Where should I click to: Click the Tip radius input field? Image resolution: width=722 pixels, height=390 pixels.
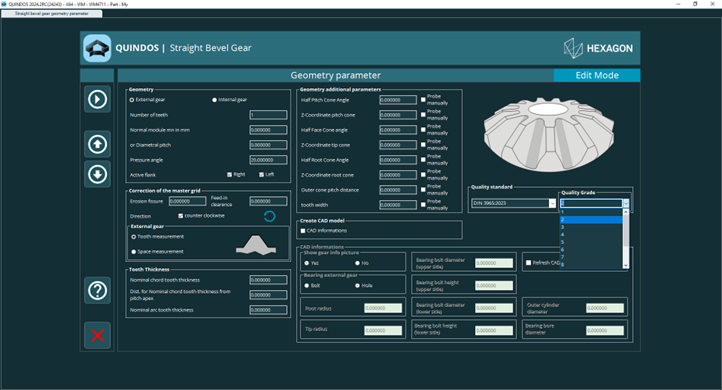(383, 330)
